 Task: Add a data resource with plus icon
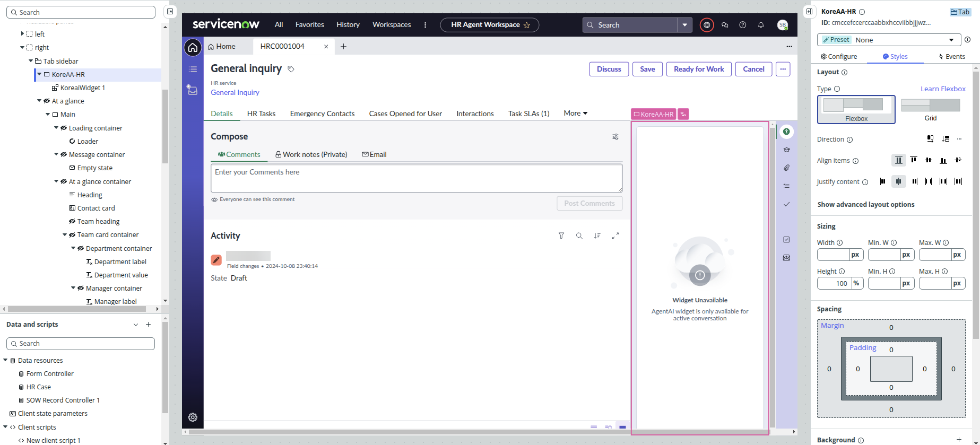pyautogui.click(x=149, y=325)
